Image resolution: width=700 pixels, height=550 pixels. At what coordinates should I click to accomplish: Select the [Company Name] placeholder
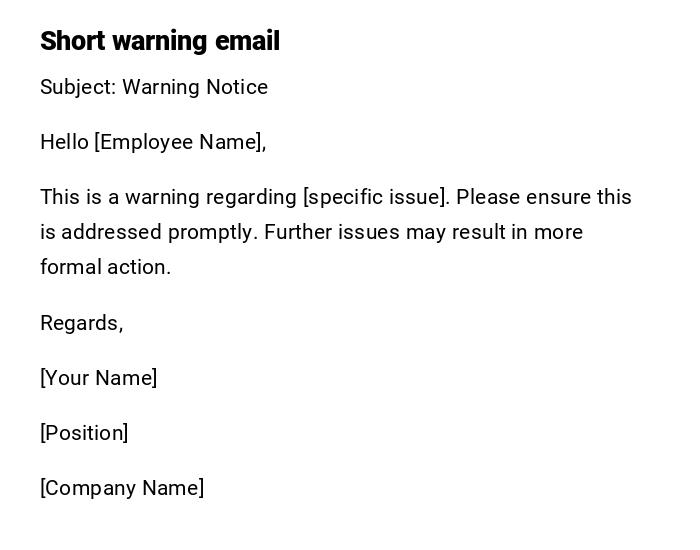tap(122, 488)
